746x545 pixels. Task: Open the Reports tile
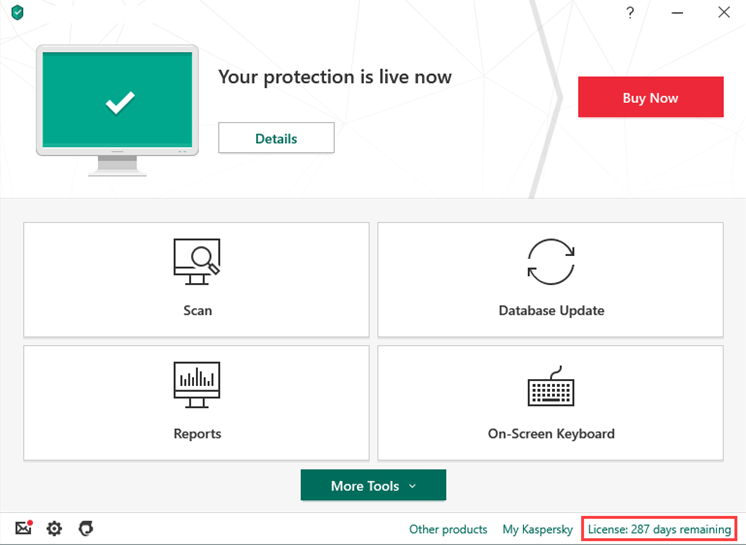coord(196,403)
